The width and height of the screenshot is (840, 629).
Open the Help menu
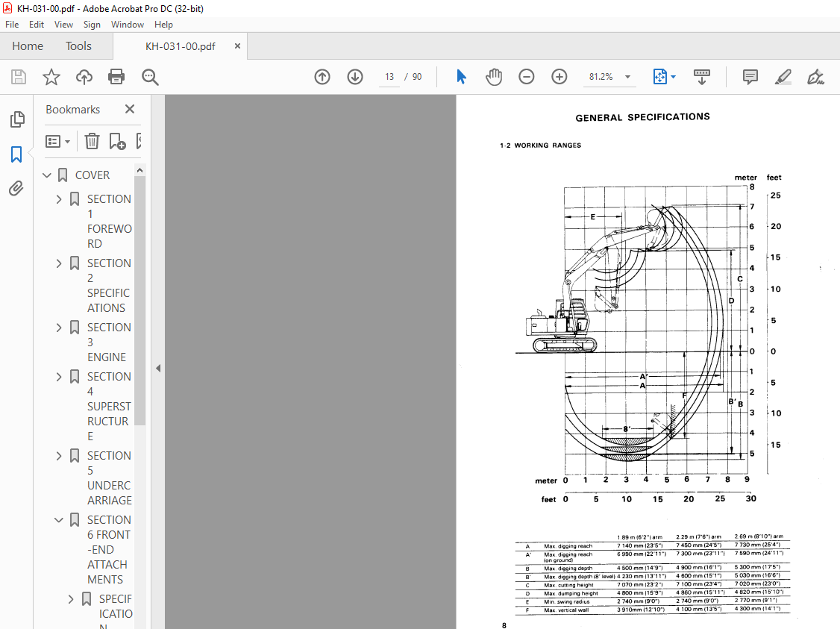tap(163, 25)
